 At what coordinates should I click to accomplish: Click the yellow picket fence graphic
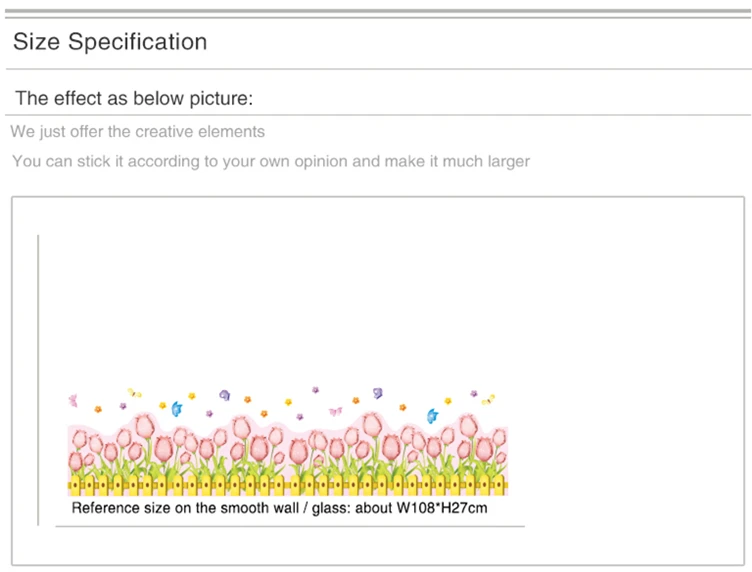click(x=288, y=486)
